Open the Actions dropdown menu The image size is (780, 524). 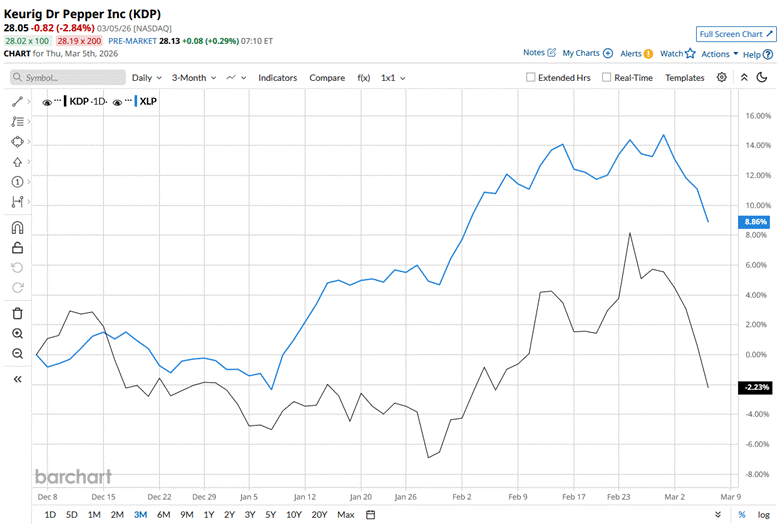point(719,54)
